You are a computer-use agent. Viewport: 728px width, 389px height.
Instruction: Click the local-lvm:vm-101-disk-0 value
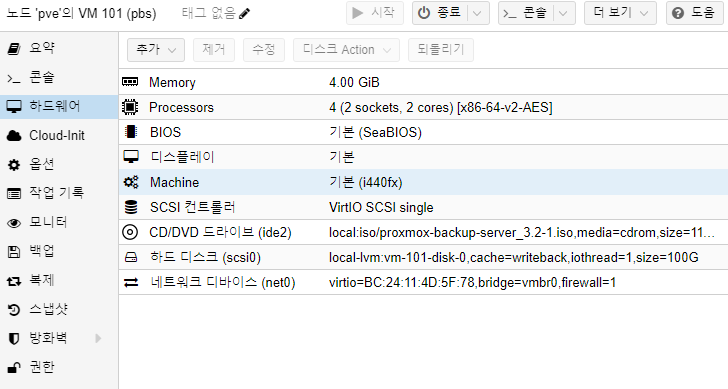pyautogui.click(x=514, y=258)
